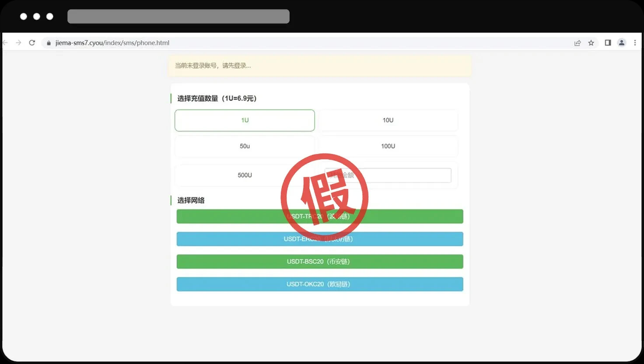
Task: Choose the USDT-OKC20 (欧易链) network
Action: [319, 284]
